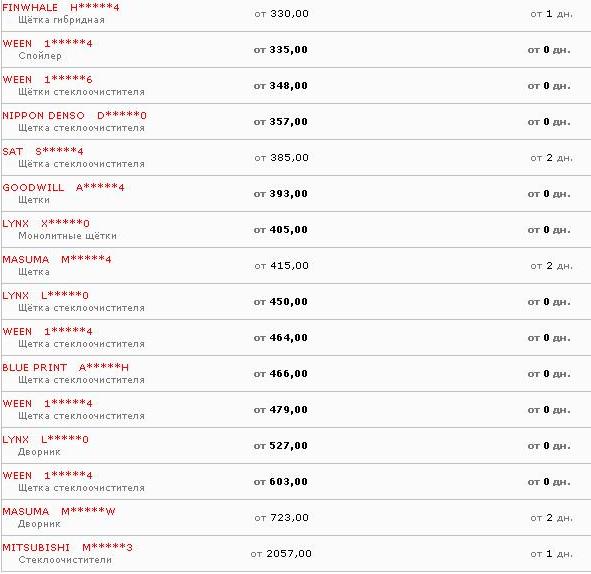Open the WEEN row priced 464,00
This screenshot has height=574, width=591.
tap(47, 332)
